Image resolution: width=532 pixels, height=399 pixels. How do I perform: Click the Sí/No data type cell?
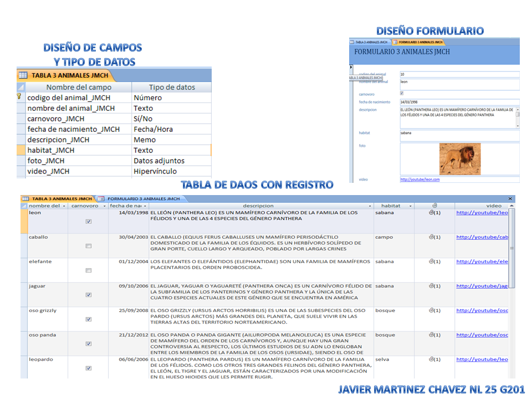(171, 119)
